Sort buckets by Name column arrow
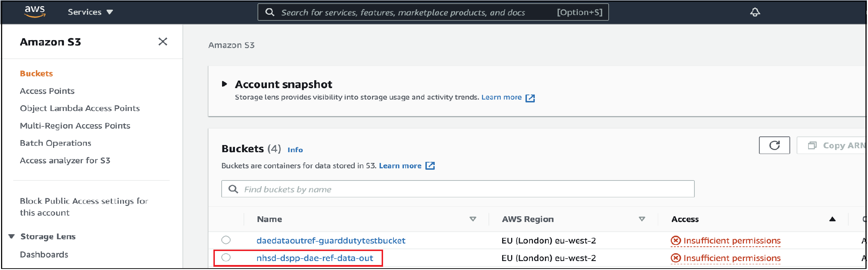Viewport: 868px width, 270px height. click(x=473, y=219)
